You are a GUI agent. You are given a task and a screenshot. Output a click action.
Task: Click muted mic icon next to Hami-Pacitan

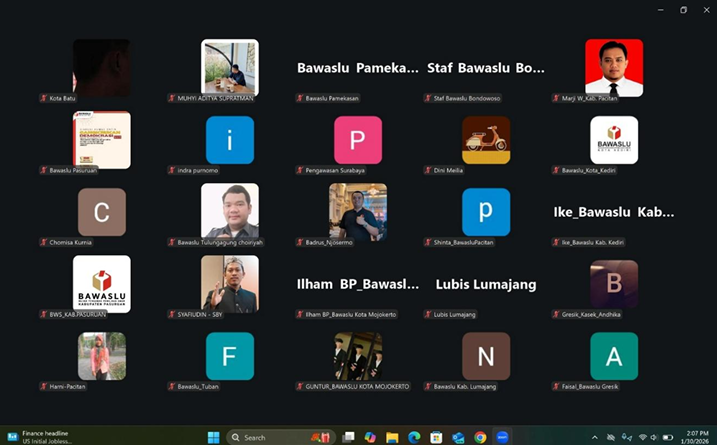44,386
